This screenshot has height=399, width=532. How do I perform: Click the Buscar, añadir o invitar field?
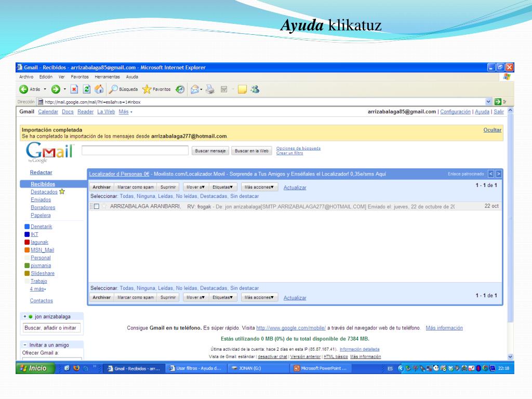point(52,328)
